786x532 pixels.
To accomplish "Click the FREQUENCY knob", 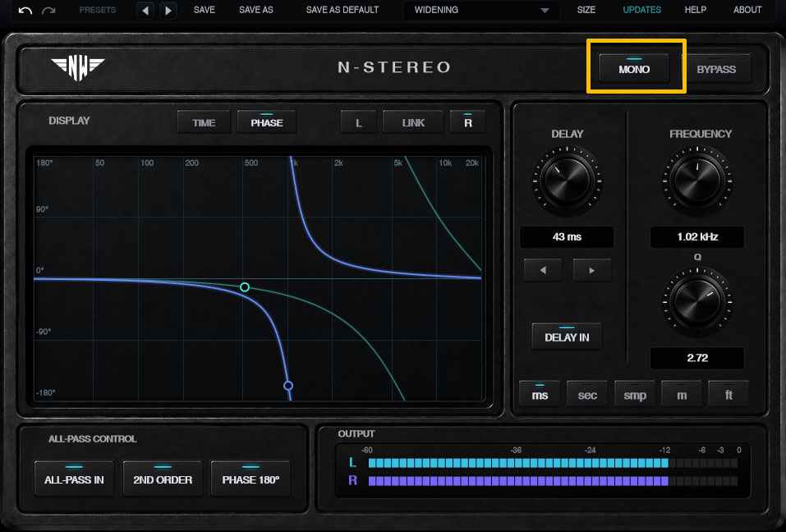I will (x=697, y=181).
